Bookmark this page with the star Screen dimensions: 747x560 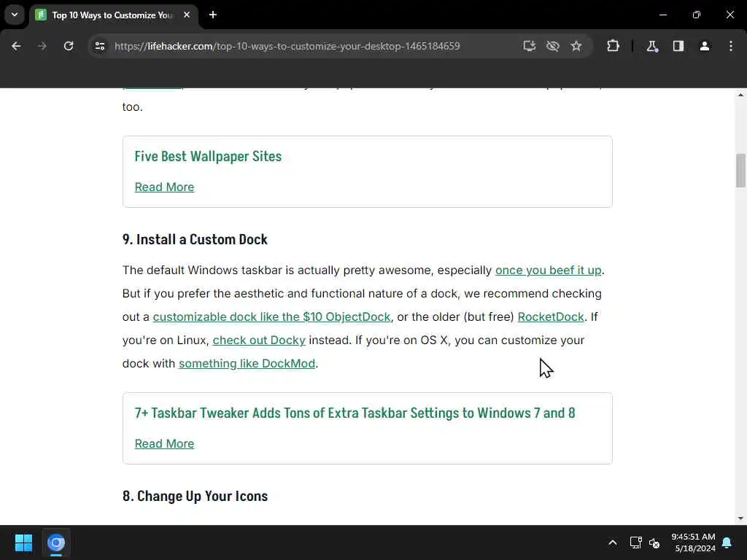click(576, 46)
